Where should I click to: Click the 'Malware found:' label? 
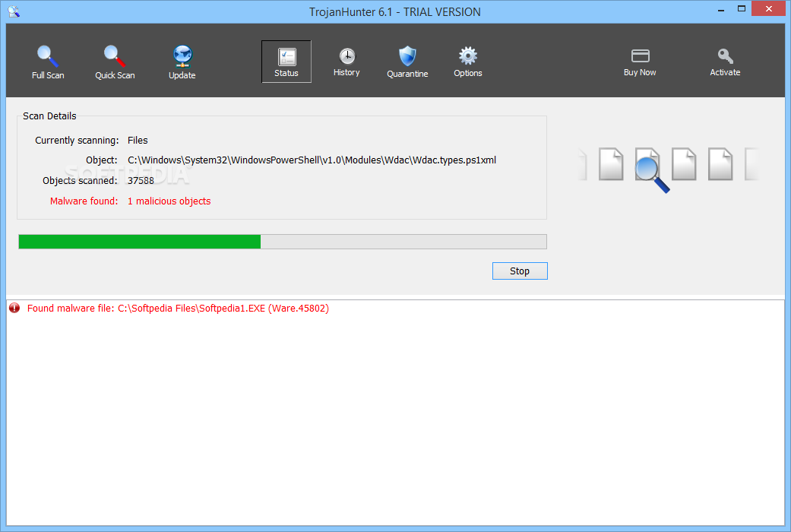(x=84, y=201)
